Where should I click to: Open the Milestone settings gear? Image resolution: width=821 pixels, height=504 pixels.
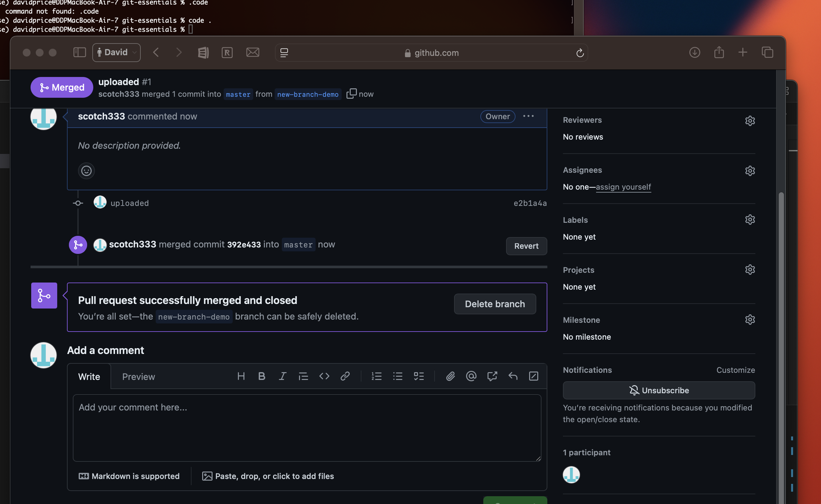750,320
